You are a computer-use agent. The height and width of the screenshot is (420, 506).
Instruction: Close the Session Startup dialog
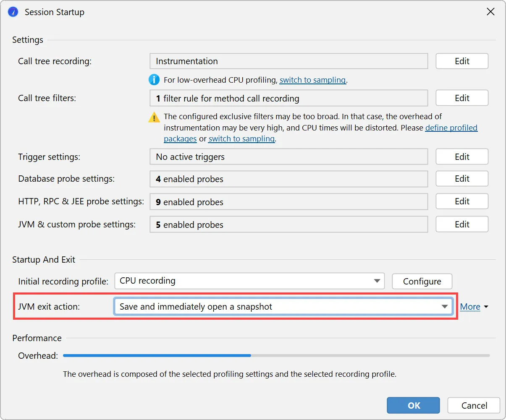[490, 12]
